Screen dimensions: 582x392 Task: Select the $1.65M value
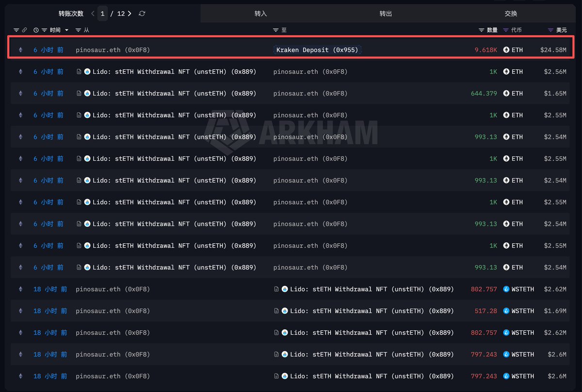pyautogui.click(x=555, y=94)
